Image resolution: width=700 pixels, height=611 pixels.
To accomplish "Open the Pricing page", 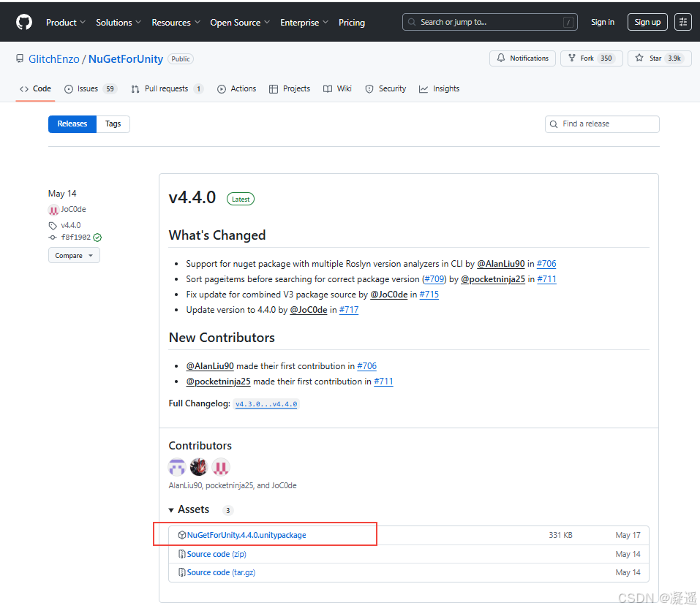I will tap(351, 23).
